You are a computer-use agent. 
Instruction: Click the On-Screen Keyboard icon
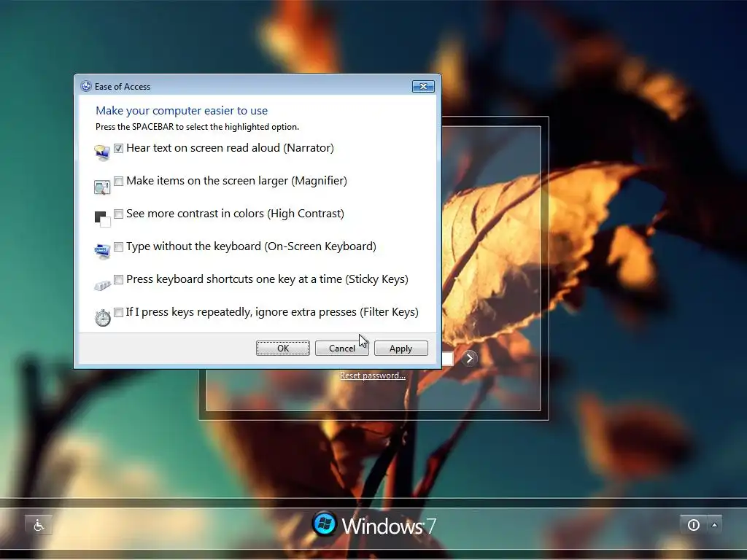coord(102,251)
